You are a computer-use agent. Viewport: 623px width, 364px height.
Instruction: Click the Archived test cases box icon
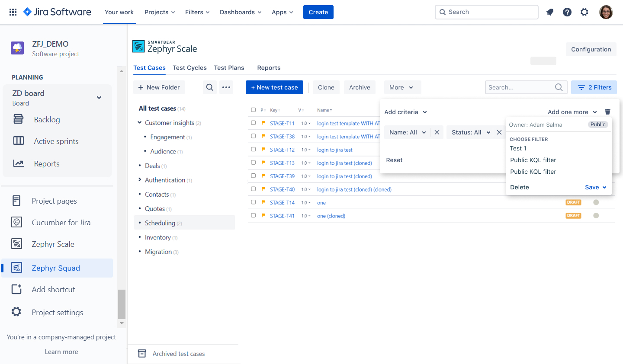(x=142, y=354)
